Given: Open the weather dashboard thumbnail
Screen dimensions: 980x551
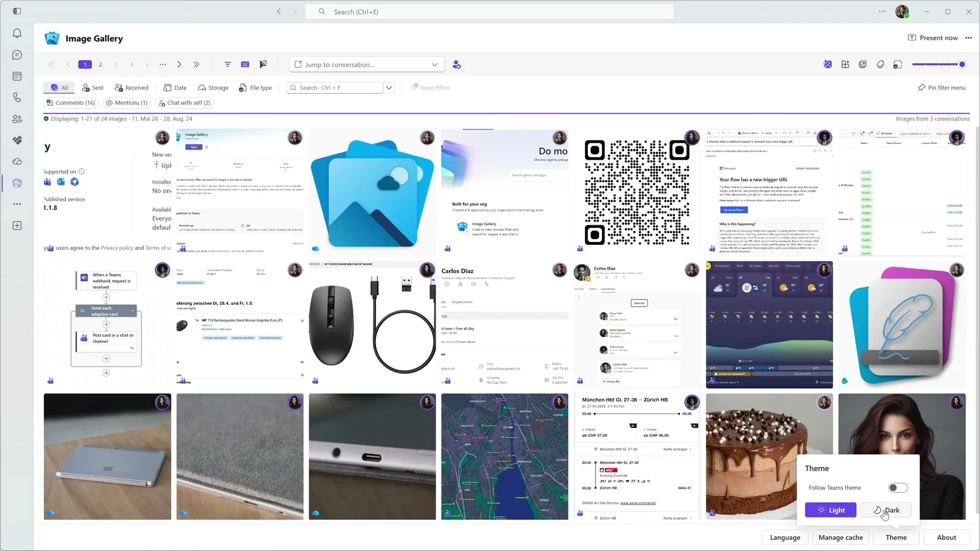Looking at the screenshot, I should (x=769, y=324).
